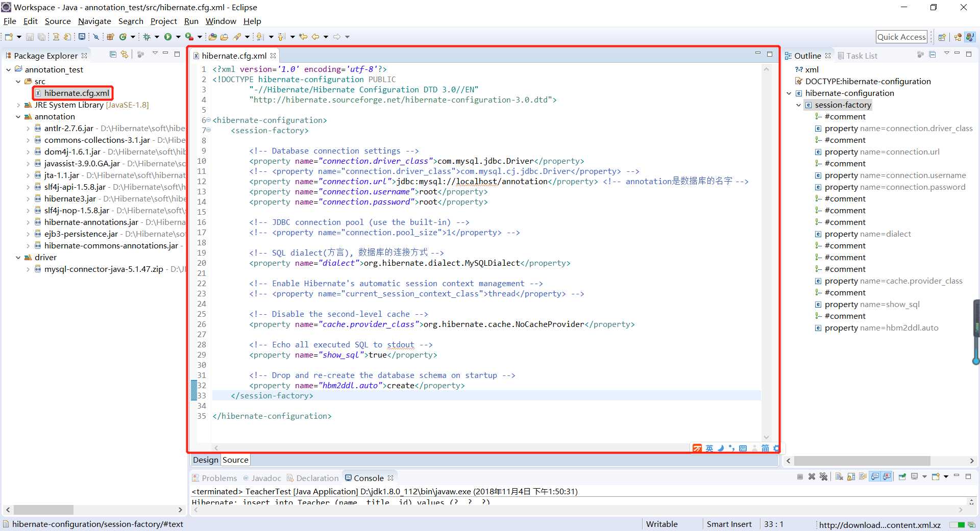Image resolution: width=980 pixels, height=531 pixels.
Task: Toggle Link with Editor in Package Explorer
Action: (125, 54)
